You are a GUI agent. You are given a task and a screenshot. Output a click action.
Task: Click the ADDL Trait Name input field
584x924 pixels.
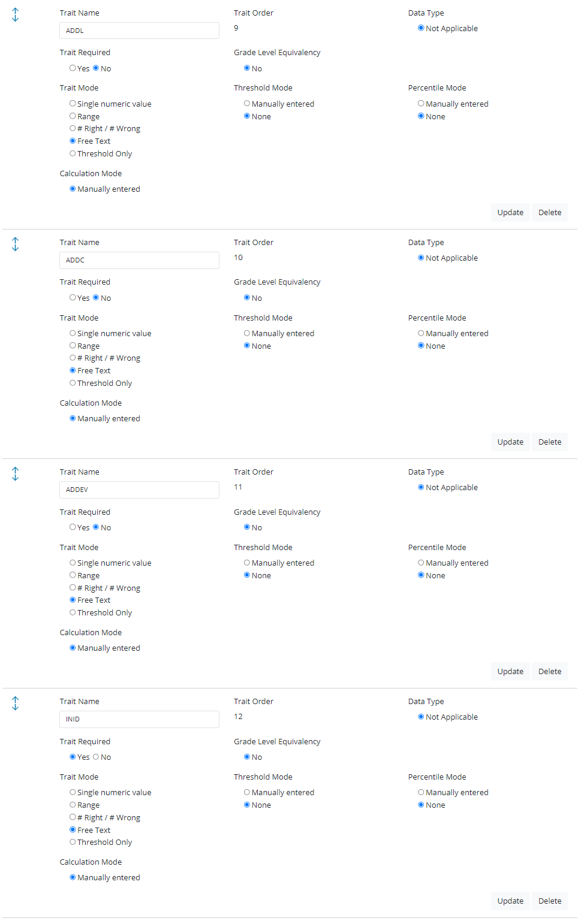click(139, 31)
